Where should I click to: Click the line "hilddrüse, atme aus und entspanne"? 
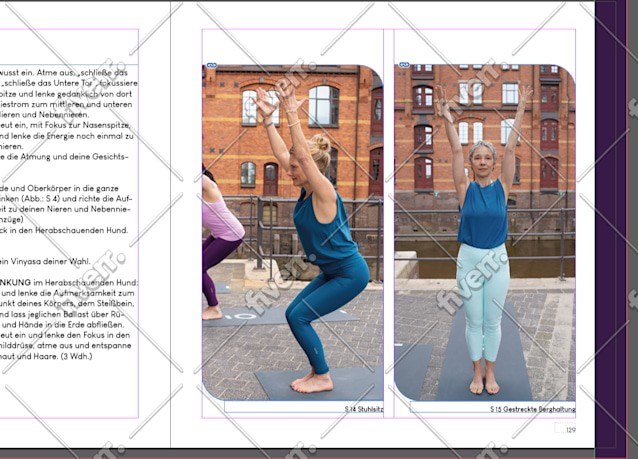[66, 346]
